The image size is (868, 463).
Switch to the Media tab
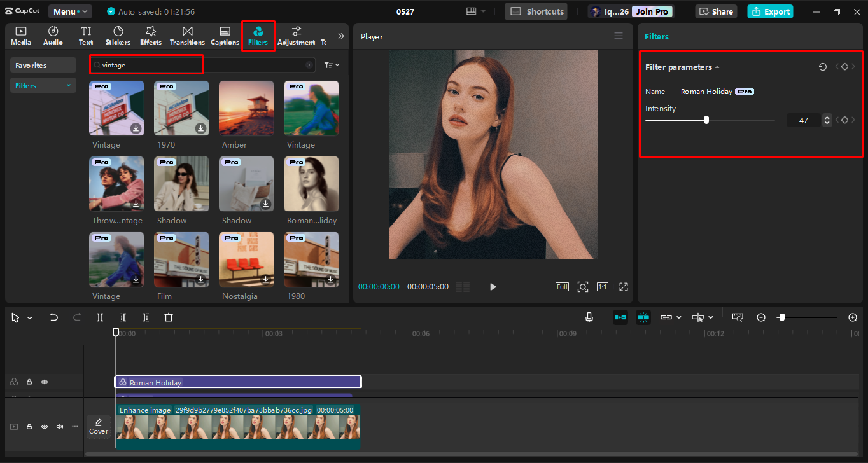point(20,36)
